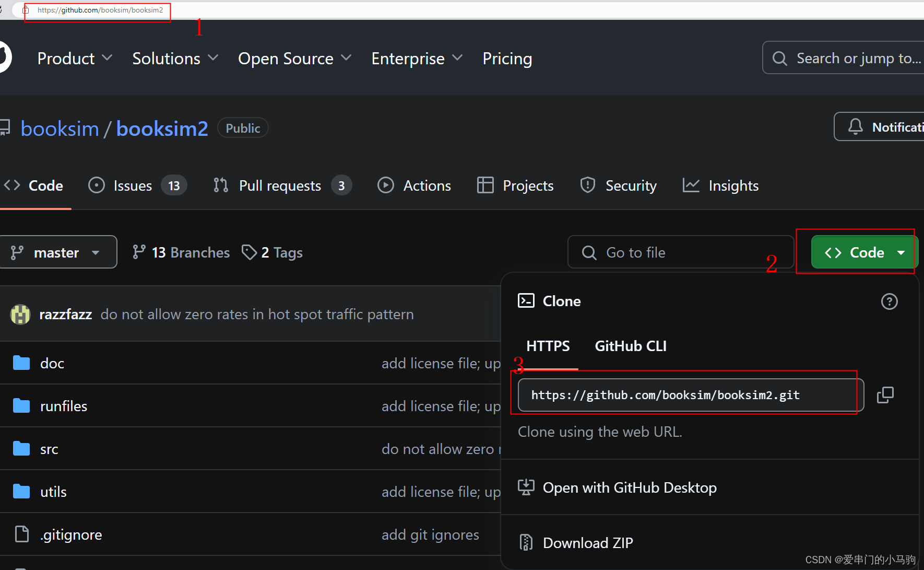
Task: Open the Pull requests tab
Action: click(x=282, y=185)
